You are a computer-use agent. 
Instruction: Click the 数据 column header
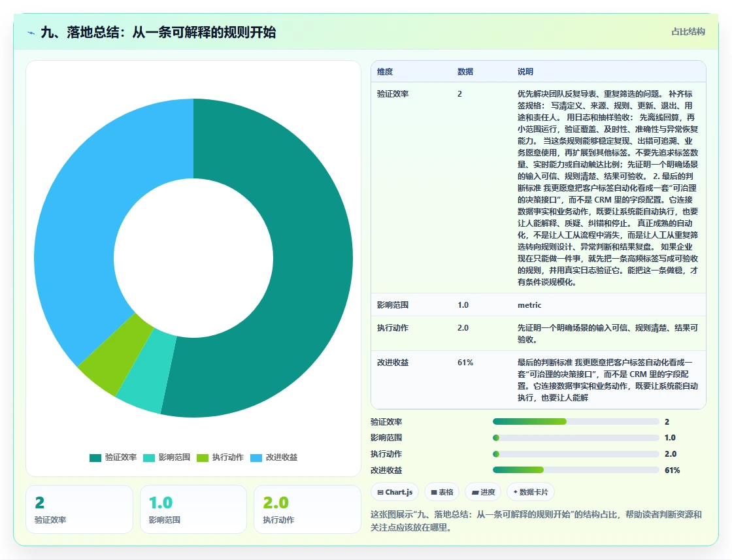click(x=465, y=71)
